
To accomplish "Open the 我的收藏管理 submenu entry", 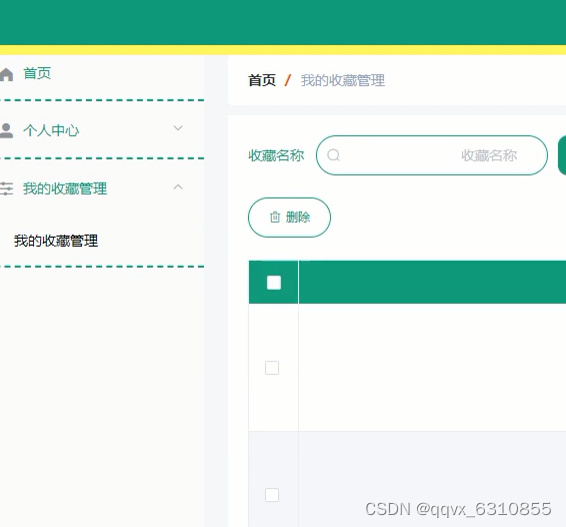I will [x=56, y=241].
